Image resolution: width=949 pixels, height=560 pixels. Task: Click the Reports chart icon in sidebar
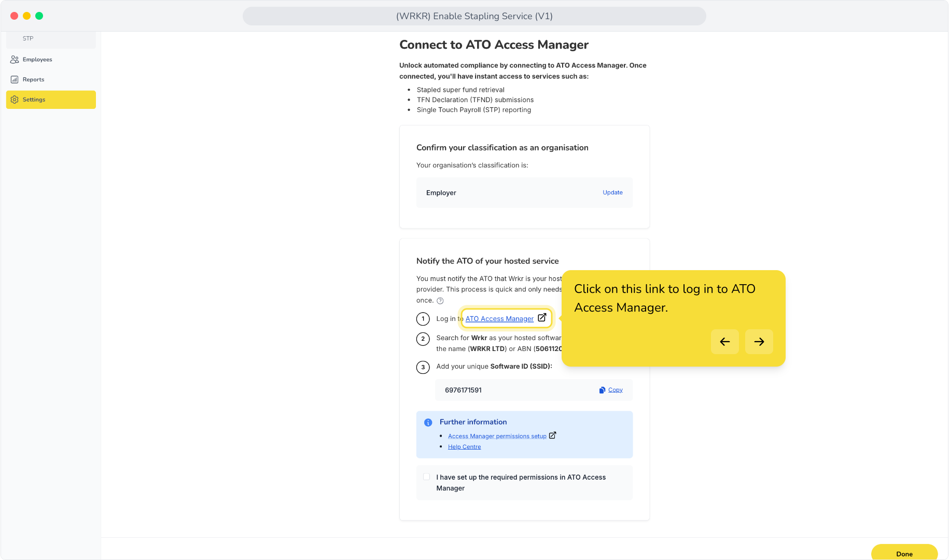tap(15, 79)
